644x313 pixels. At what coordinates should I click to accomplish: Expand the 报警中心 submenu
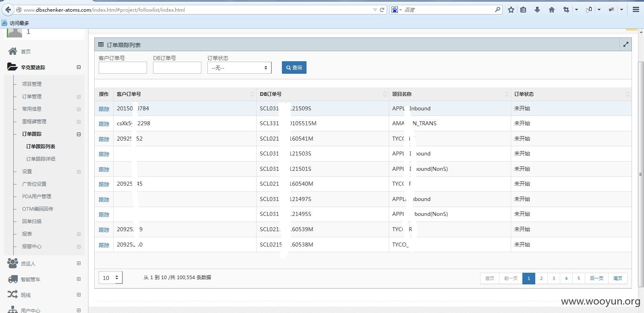click(79, 247)
